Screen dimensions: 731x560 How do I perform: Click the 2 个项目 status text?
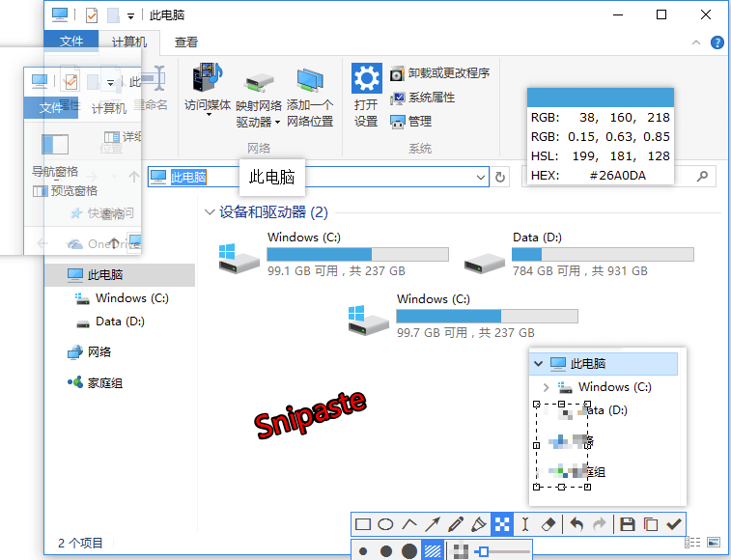[80, 544]
